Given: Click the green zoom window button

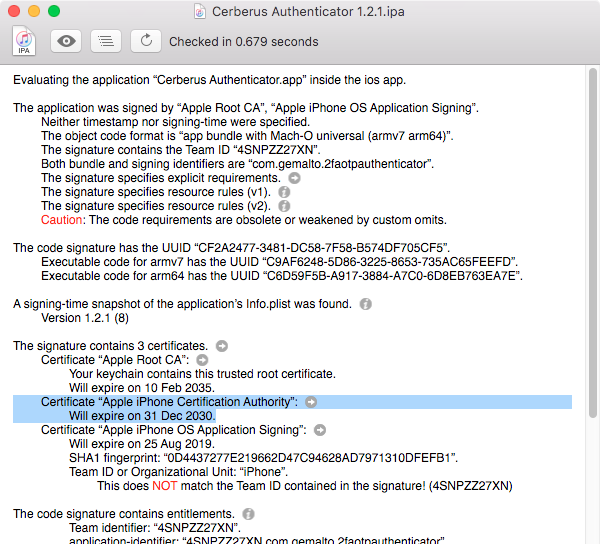Looking at the screenshot, I should [x=54, y=11].
